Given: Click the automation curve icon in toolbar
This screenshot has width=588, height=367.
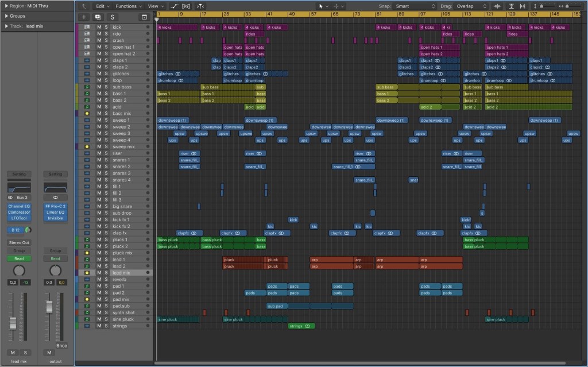Looking at the screenshot, I should [x=175, y=6].
